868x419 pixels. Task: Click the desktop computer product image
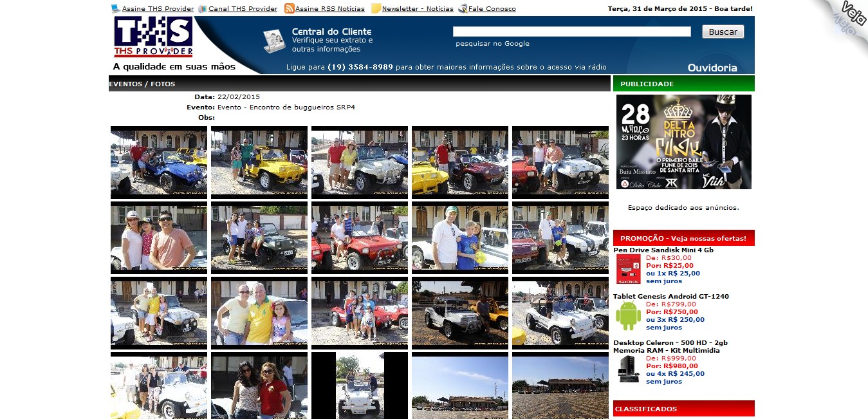[x=628, y=369]
